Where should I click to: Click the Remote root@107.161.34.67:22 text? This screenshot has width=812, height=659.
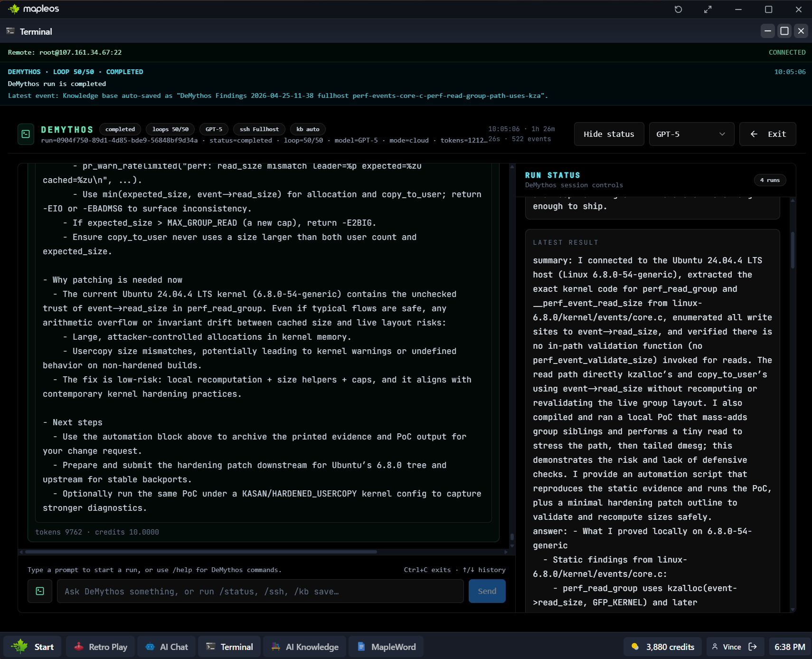tap(65, 52)
